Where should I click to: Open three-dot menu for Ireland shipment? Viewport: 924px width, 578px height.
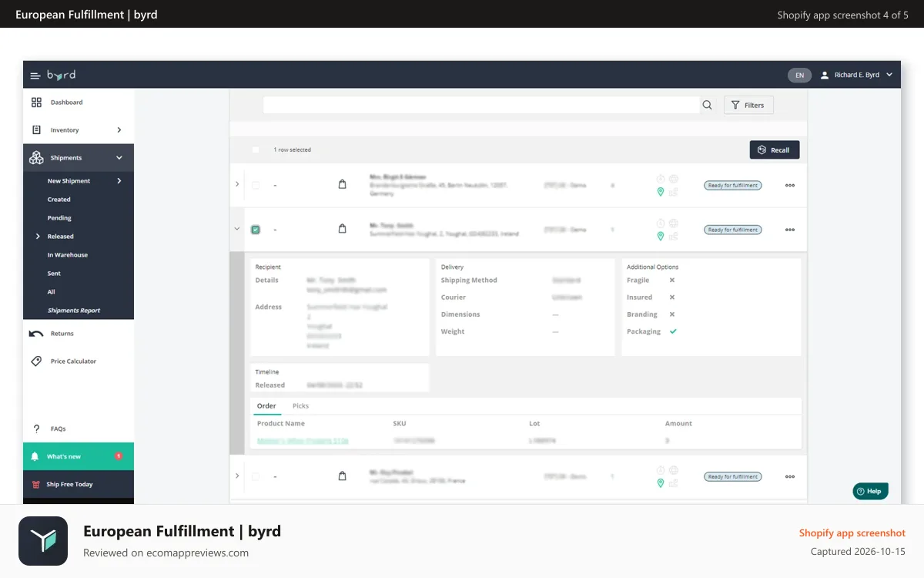[x=790, y=230]
